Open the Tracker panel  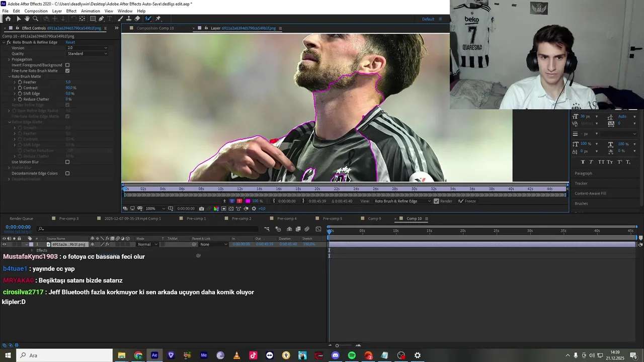pos(581,184)
